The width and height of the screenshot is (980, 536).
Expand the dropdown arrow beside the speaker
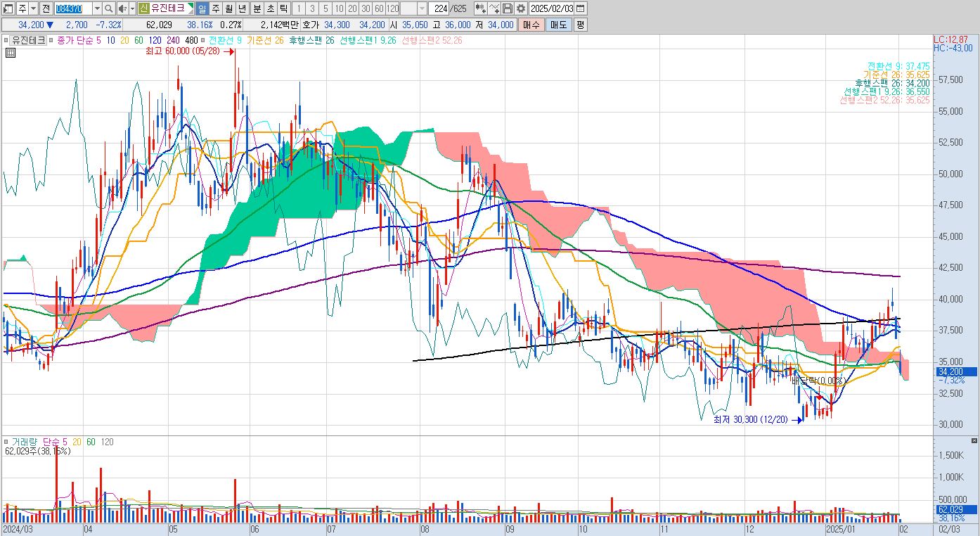point(132,8)
